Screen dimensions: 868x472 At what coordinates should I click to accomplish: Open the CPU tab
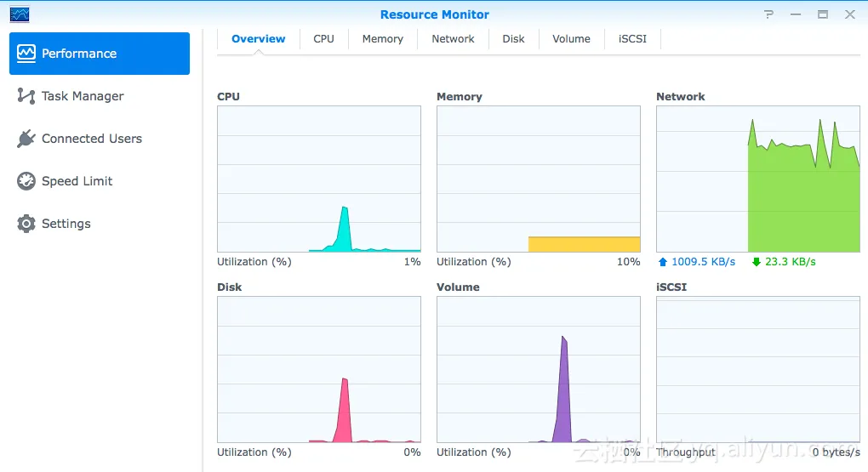[324, 39]
